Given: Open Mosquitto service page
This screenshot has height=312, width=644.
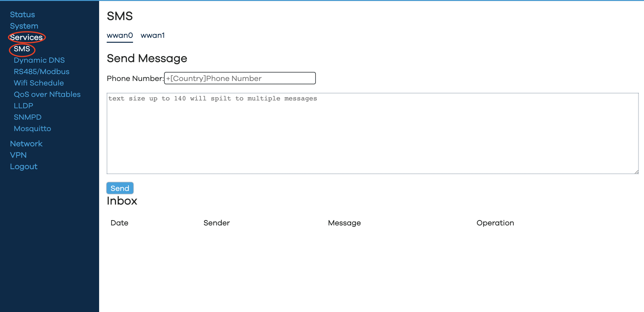Looking at the screenshot, I should pos(32,128).
